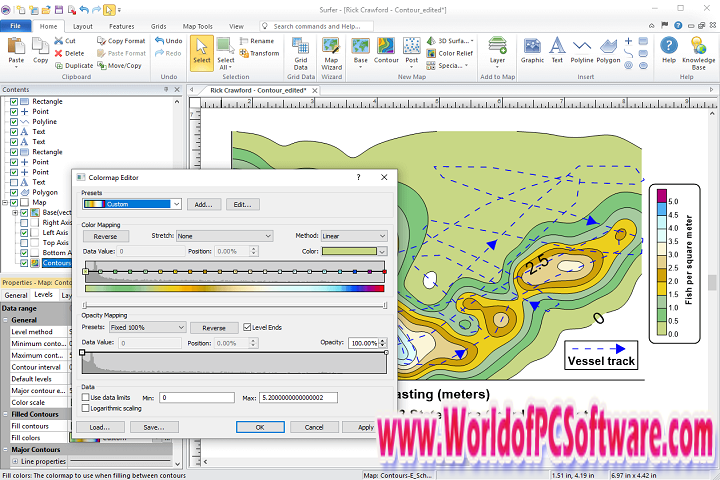Click the Paste icon in Clipboard group
This screenshot has height=480, width=720.
click(16, 46)
